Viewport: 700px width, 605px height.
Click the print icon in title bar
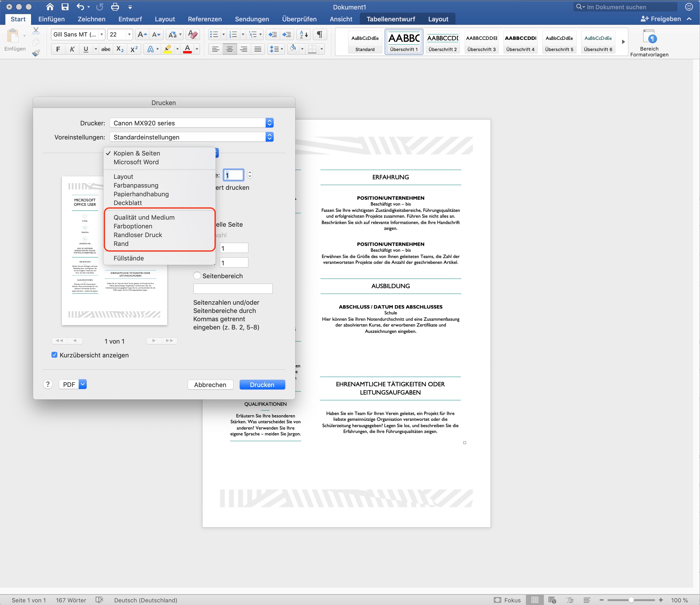click(115, 7)
